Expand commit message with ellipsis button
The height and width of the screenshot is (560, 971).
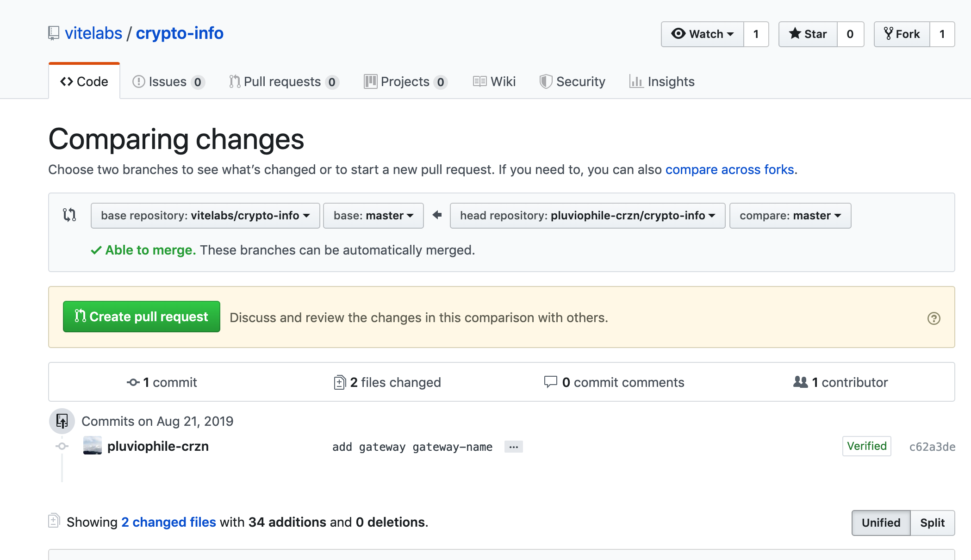tap(514, 447)
